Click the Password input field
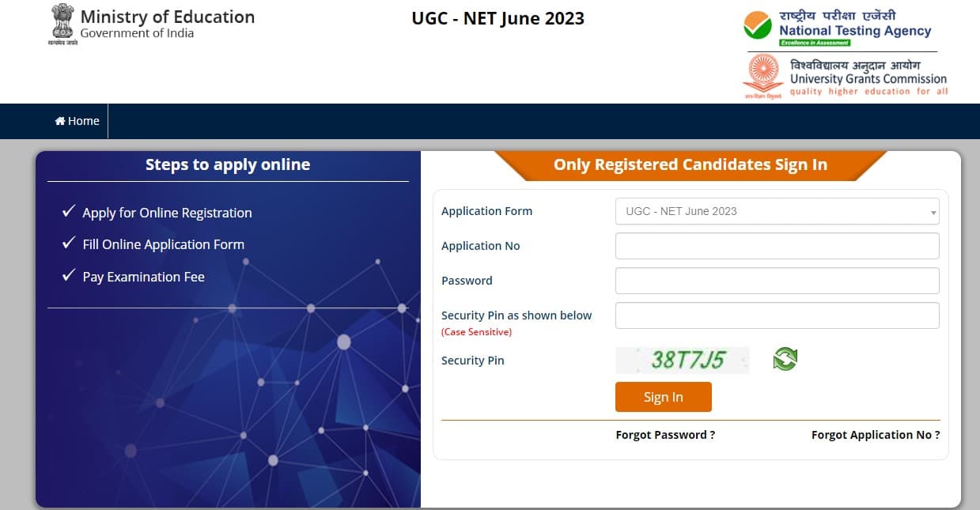 coord(777,280)
